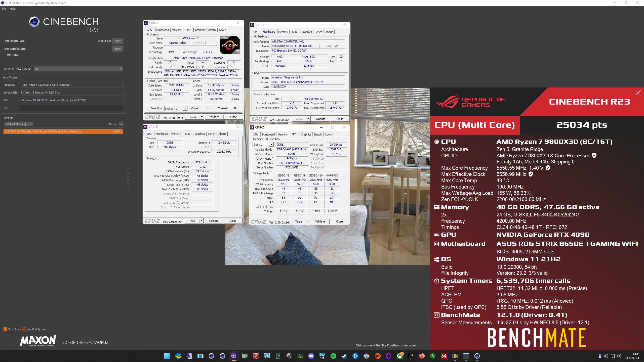Click the Ryzen 7 logo in CPU-Z
The height and width of the screenshot is (362, 644).
click(x=230, y=45)
